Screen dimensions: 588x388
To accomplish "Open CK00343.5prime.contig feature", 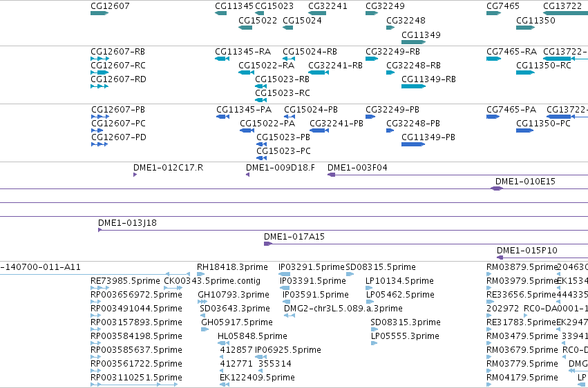I will 212,281.
